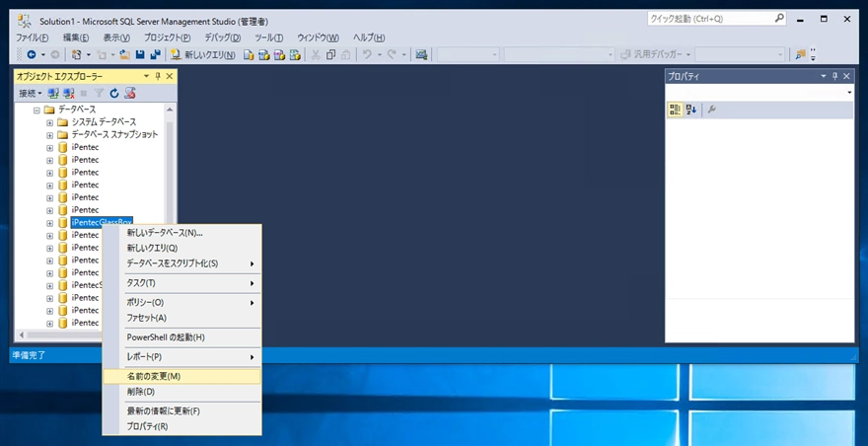Click the property pages wrench icon

click(x=712, y=110)
